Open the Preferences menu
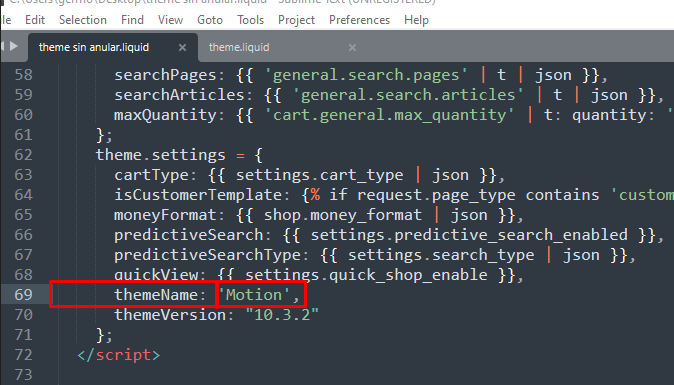The image size is (674, 385). [359, 20]
